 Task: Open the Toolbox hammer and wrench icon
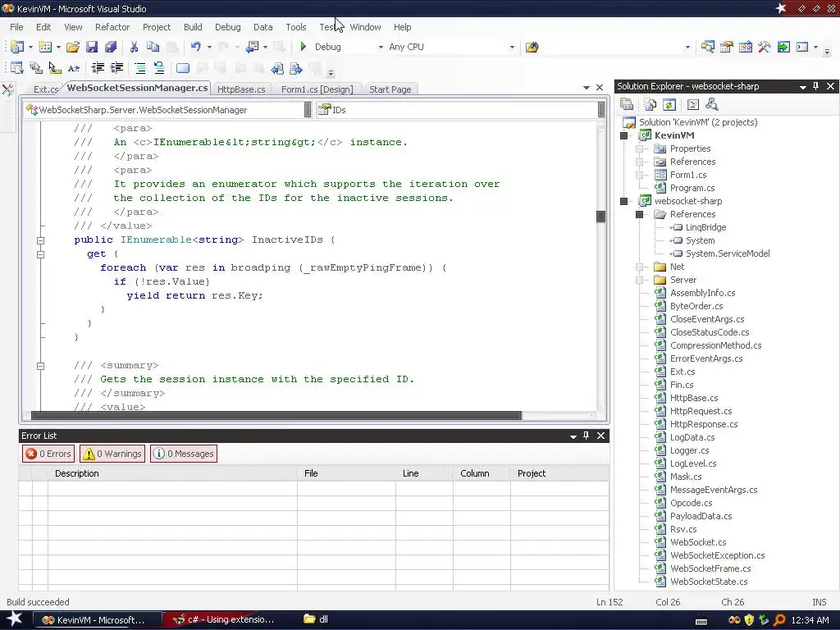coord(765,47)
